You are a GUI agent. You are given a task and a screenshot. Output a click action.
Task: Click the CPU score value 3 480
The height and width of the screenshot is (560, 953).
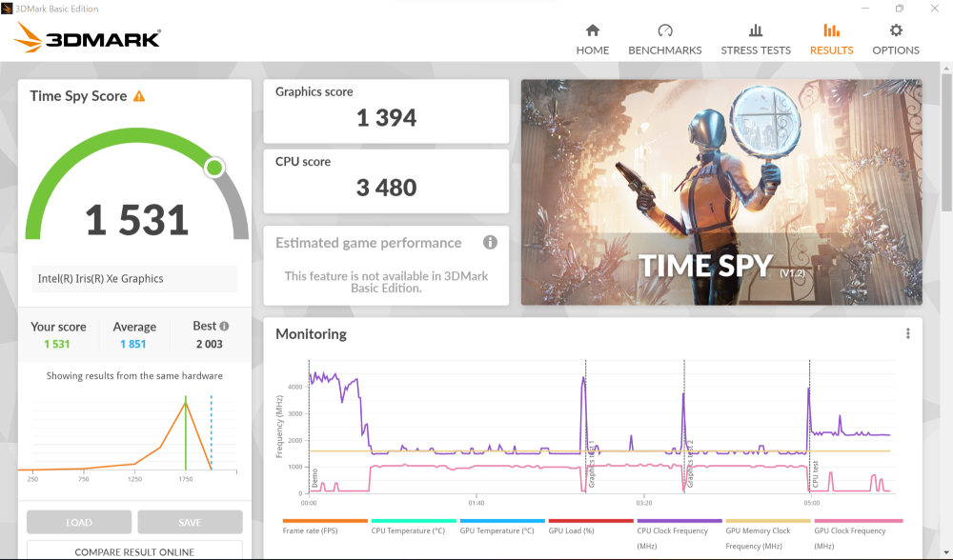pyautogui.click(x=387, y=188)
